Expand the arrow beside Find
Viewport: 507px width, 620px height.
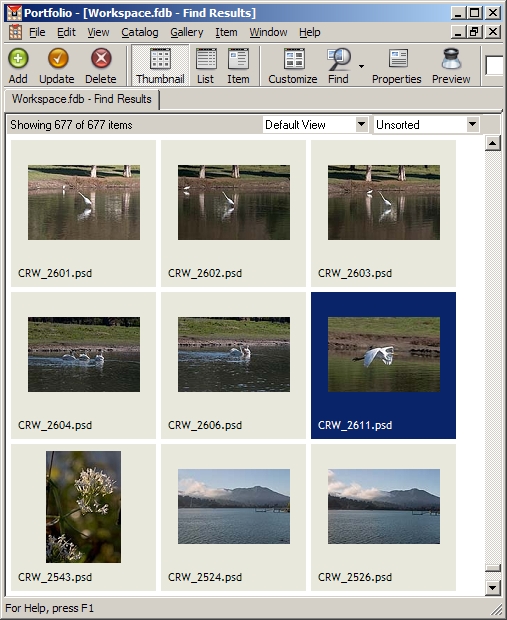(x=361, y=66)
